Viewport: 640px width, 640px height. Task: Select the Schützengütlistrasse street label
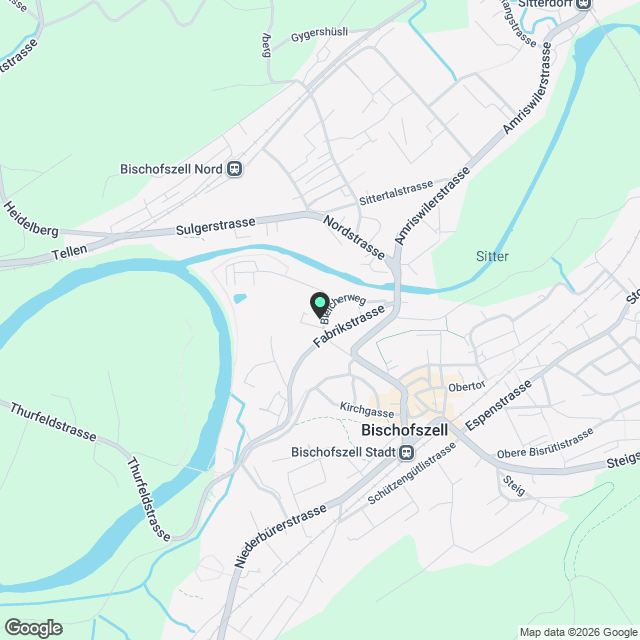(411, 473)
